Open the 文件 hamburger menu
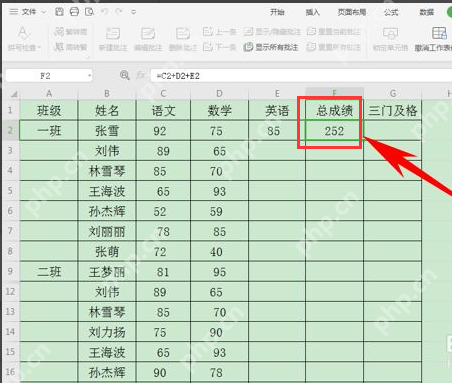The width and height of the screenshot is (452, 383). 14,12
